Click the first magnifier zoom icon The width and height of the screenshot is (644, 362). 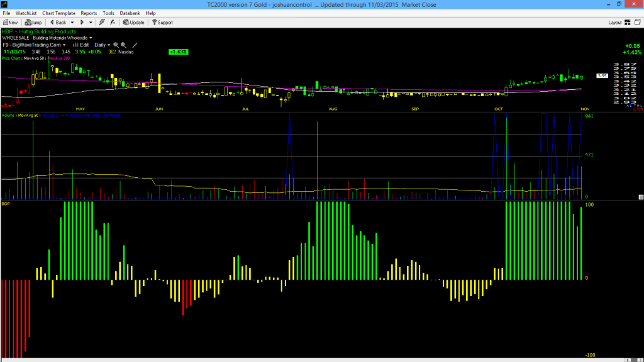coord(116,45)
